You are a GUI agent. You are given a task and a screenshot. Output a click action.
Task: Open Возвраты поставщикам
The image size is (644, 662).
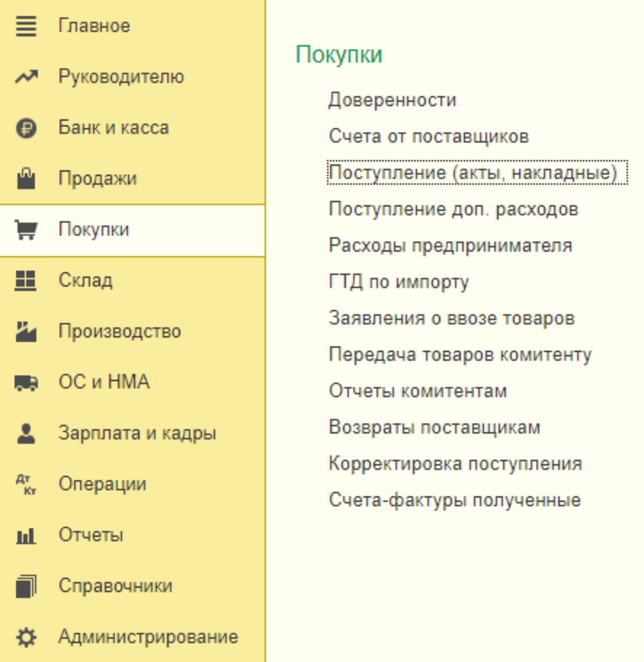pos(434,427)
